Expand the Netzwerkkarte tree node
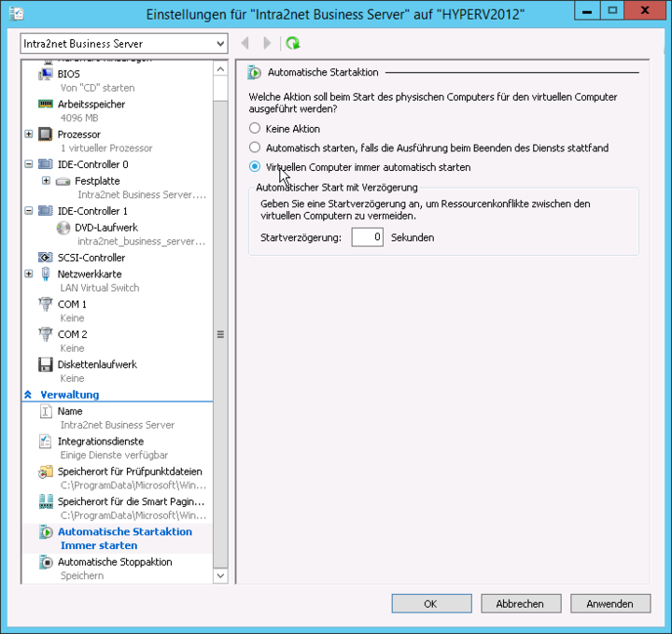 coord(29,274)
